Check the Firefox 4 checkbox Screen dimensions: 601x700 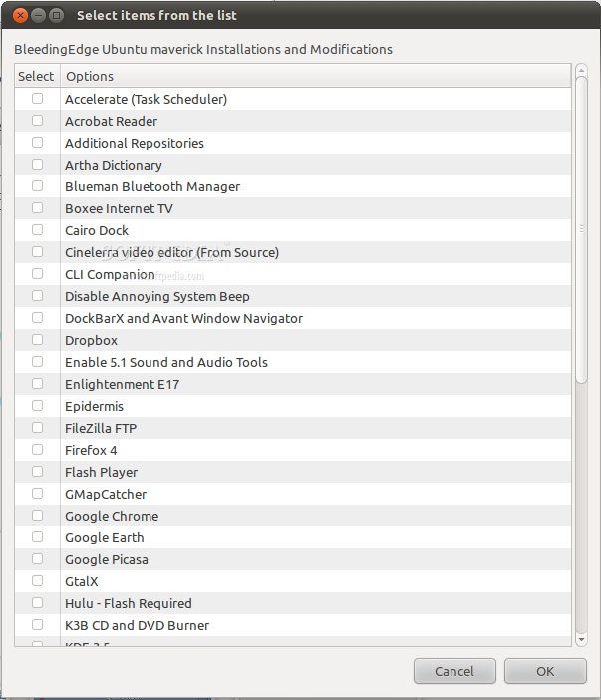38,450
